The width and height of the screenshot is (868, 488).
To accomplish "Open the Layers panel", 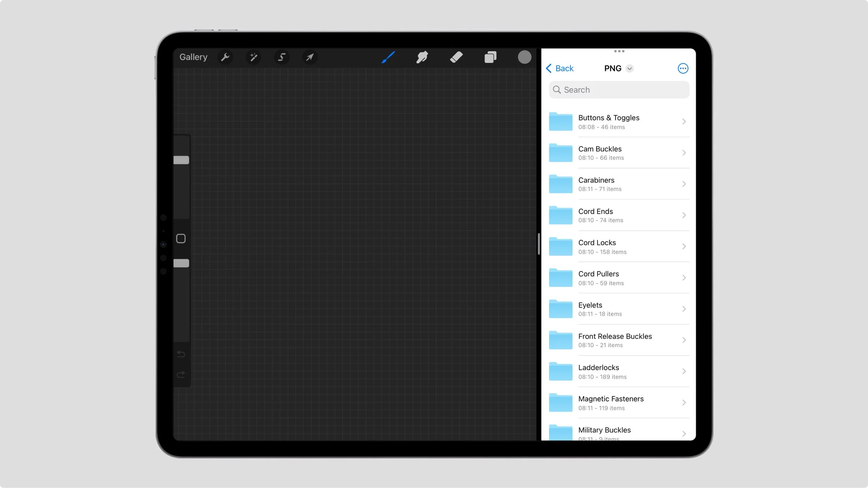I will click(x=490, y=57).
